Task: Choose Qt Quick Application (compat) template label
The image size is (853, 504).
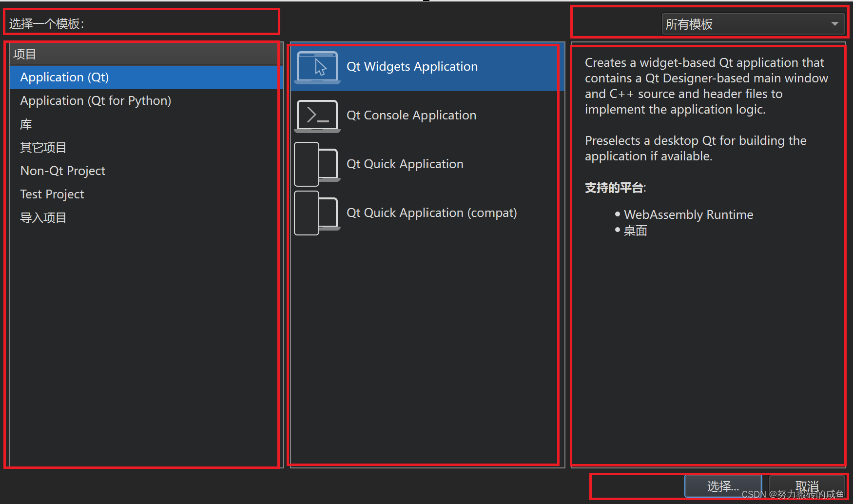Action: click(432, 213)
